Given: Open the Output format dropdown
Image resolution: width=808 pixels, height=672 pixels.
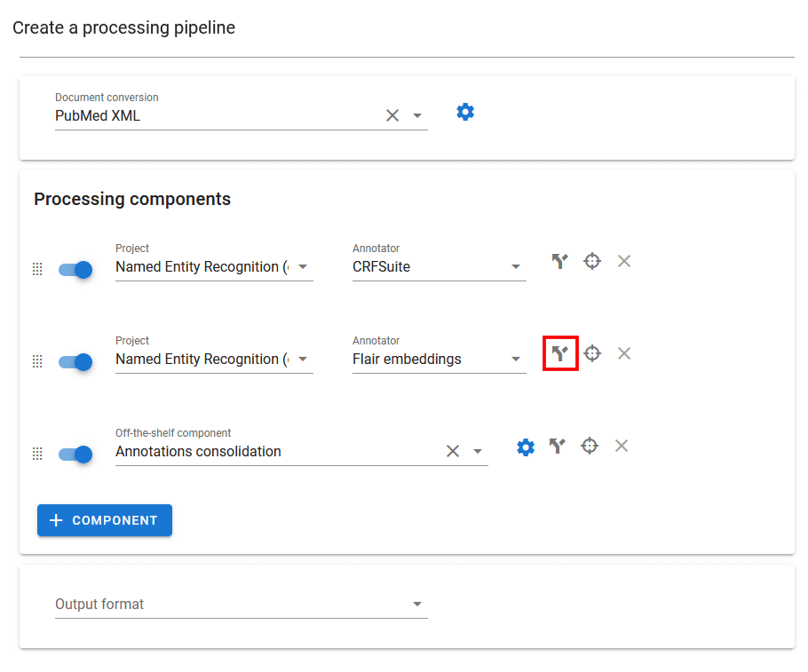Looking at the screenshot, I should tap(417, 605).
